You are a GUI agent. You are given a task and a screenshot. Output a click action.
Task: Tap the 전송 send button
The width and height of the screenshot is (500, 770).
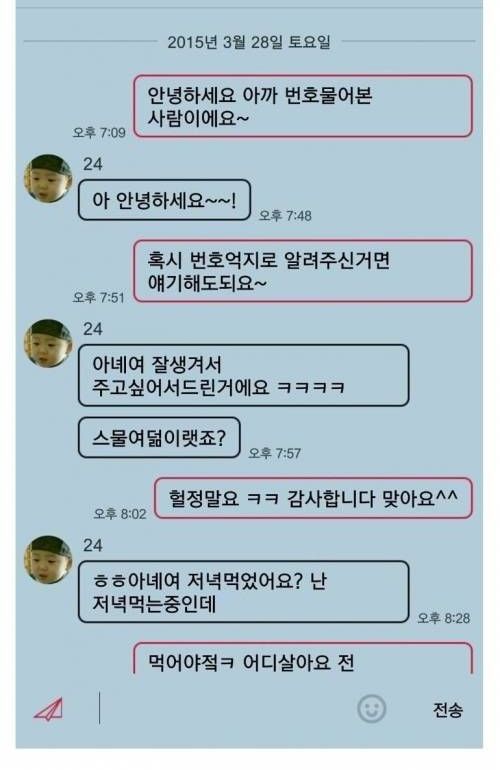point(447,710)
